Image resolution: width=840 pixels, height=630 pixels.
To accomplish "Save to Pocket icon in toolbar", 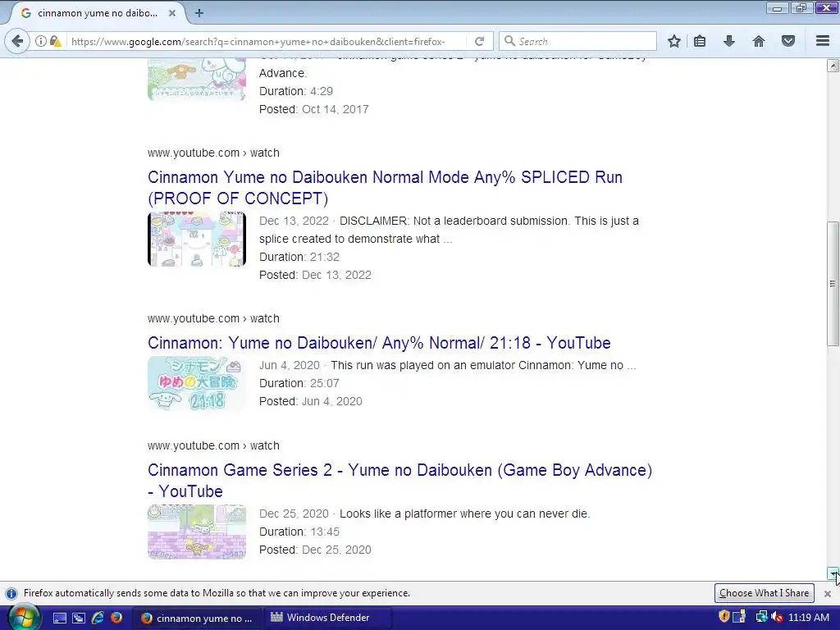I will (x=788, y=41).
